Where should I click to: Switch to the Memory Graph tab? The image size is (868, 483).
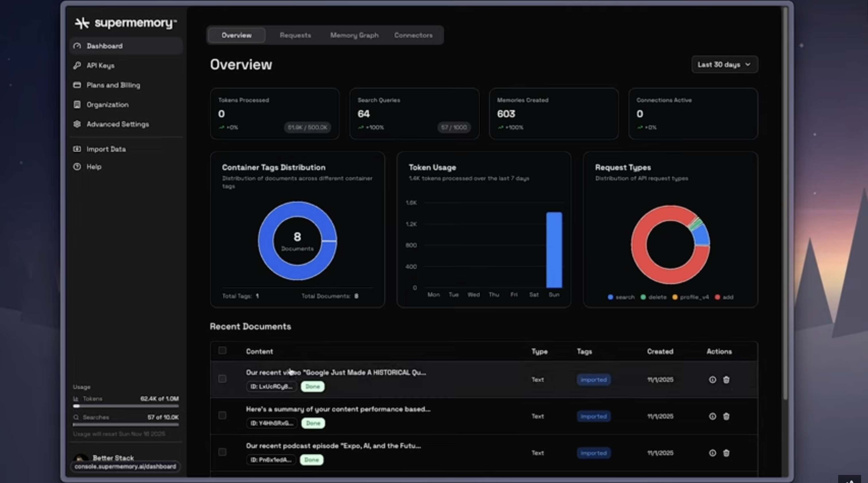[354, 35]
